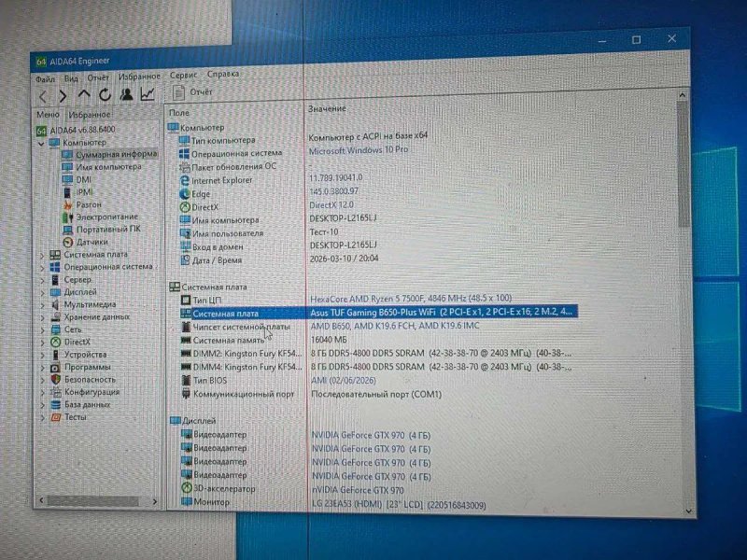Select the Датчики tree item
Screen dimensions: 747x560
point(86,242)
